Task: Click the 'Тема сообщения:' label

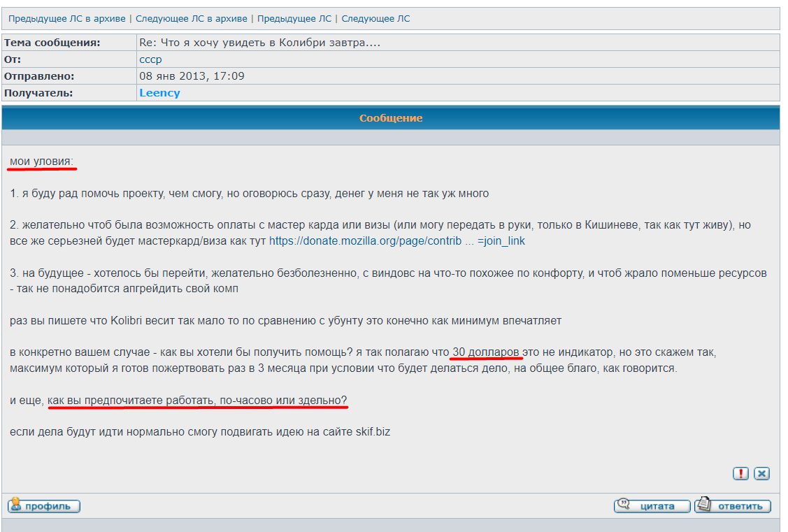Action: click(52, 43)
